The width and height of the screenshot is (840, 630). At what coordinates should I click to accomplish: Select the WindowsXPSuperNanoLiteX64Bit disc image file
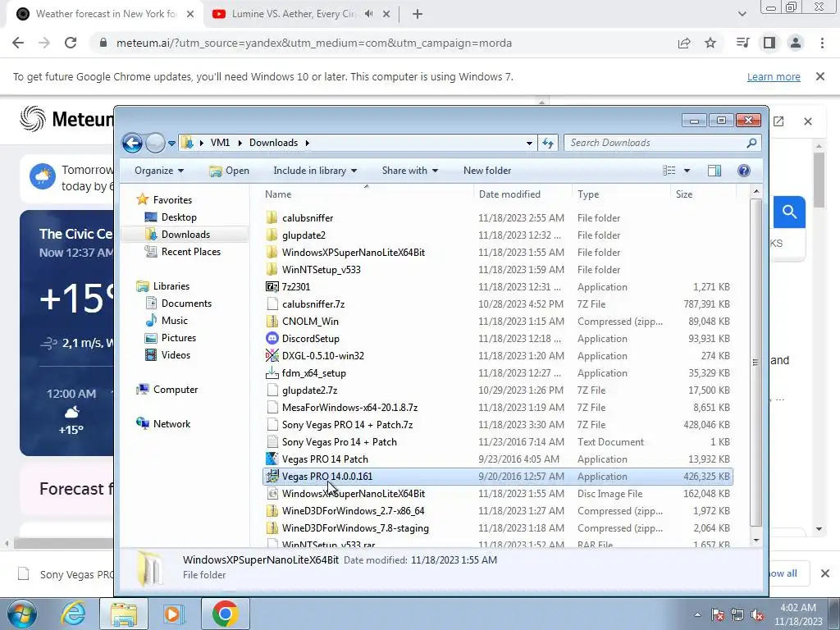pos(353,493)
